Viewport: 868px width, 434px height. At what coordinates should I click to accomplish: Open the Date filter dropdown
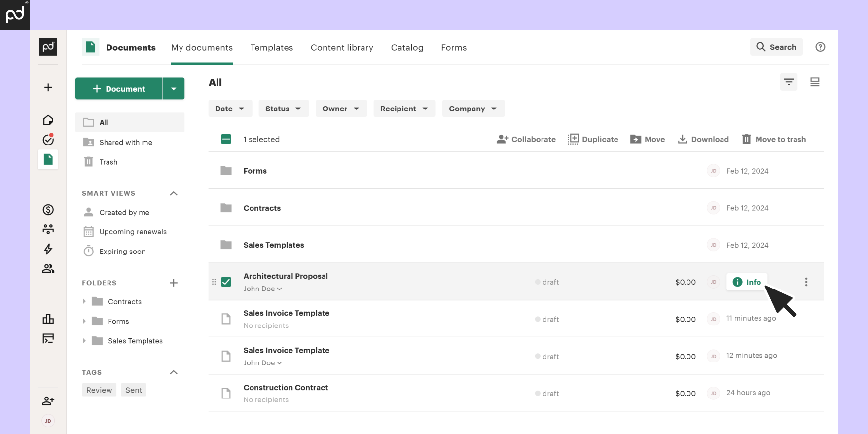230,108
